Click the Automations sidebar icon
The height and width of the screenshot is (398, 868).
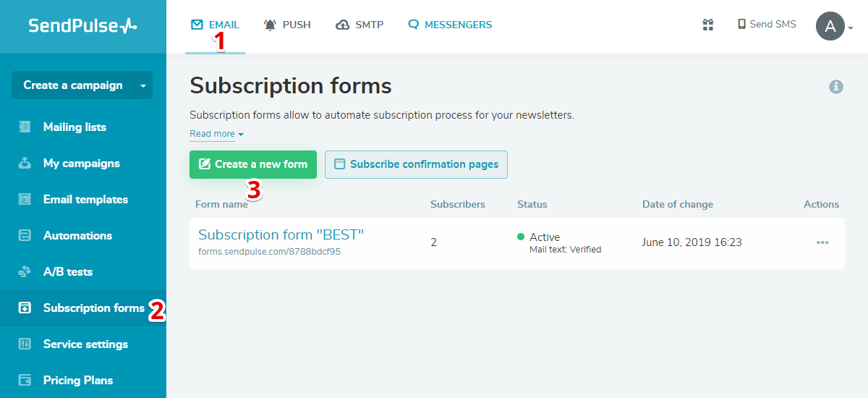point(25,236)
